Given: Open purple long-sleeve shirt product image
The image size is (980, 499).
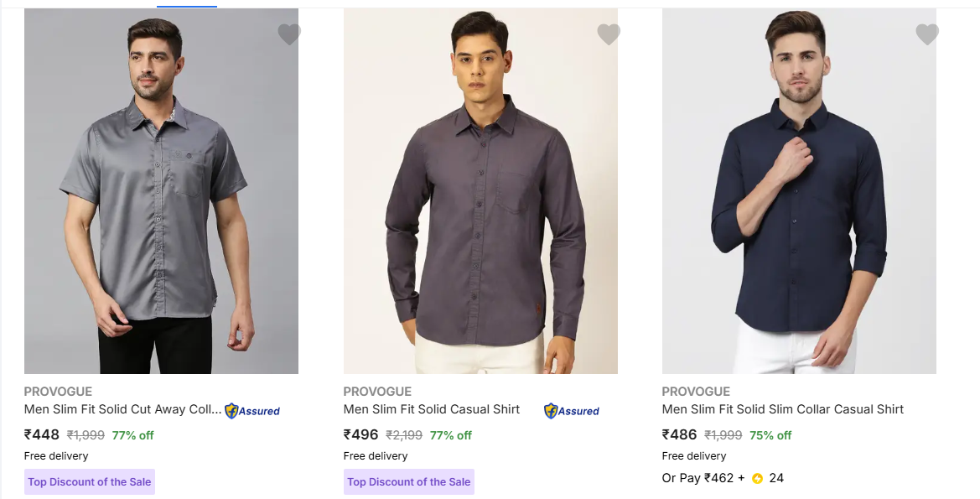Looking at the screenshot, I should (480, 191).
